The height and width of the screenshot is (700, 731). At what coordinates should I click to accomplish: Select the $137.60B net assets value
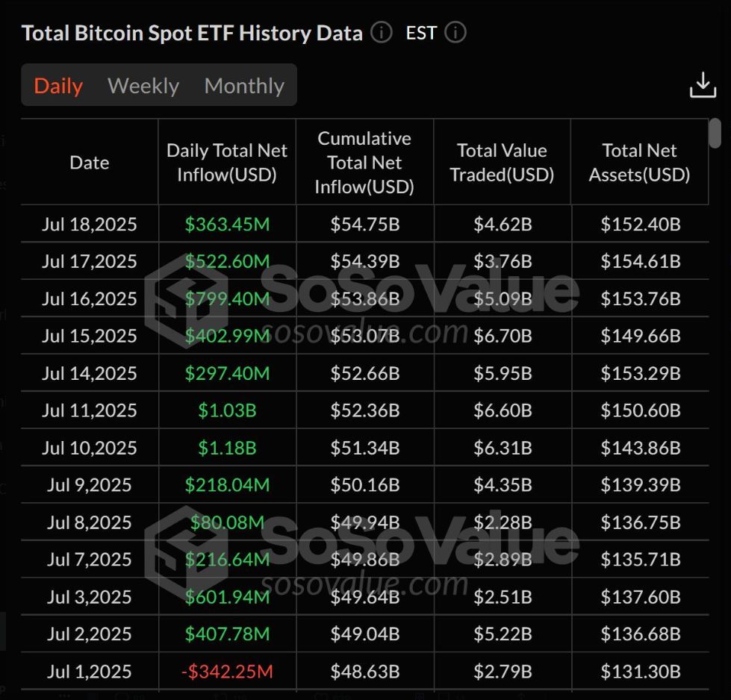coord(641,597)
